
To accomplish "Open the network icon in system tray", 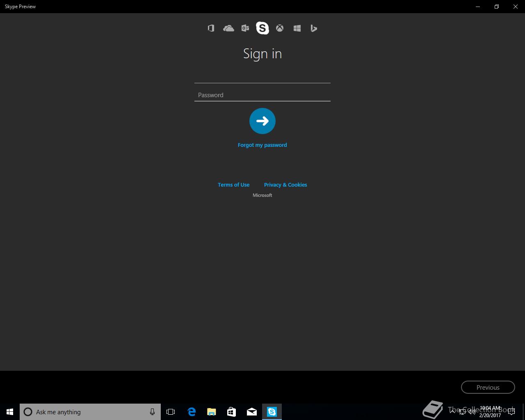I will point(462,412).
